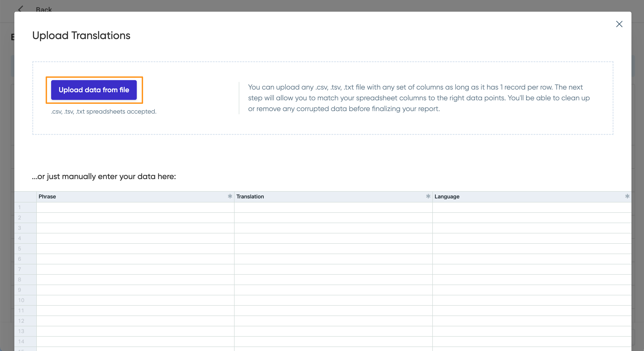Click the Translation cell in row 1
Image resolution: width=644 pixels, height=351 pixels.
coord(333,207)
